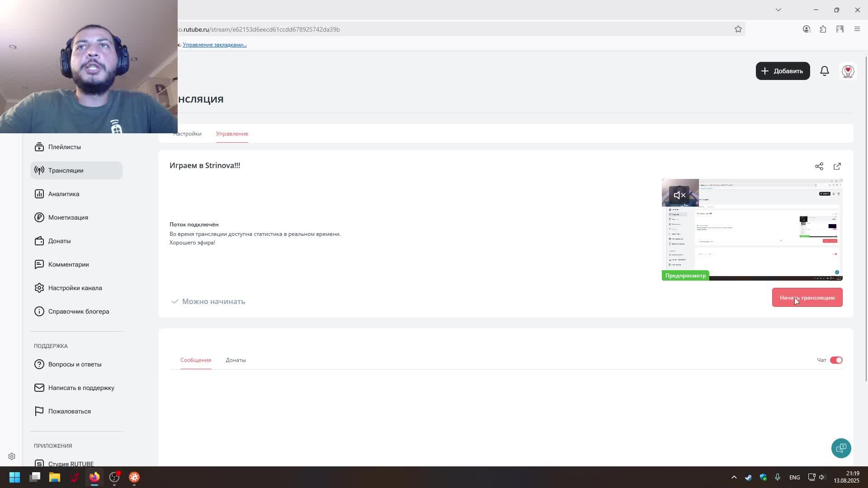Open the browser hamburger menu
The width and height of the screenshot is (868, 488).
tap(857, 29)
